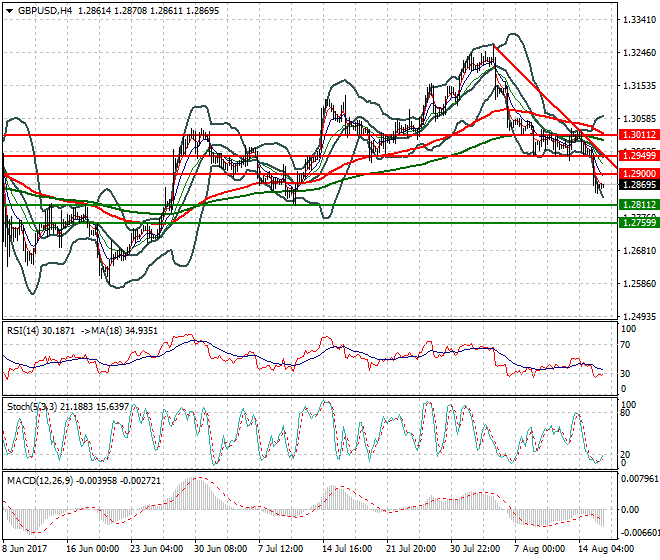Screen dimensions: 660x560
Task: Select the 1.26810 price axis value
Action: [639, 251]
